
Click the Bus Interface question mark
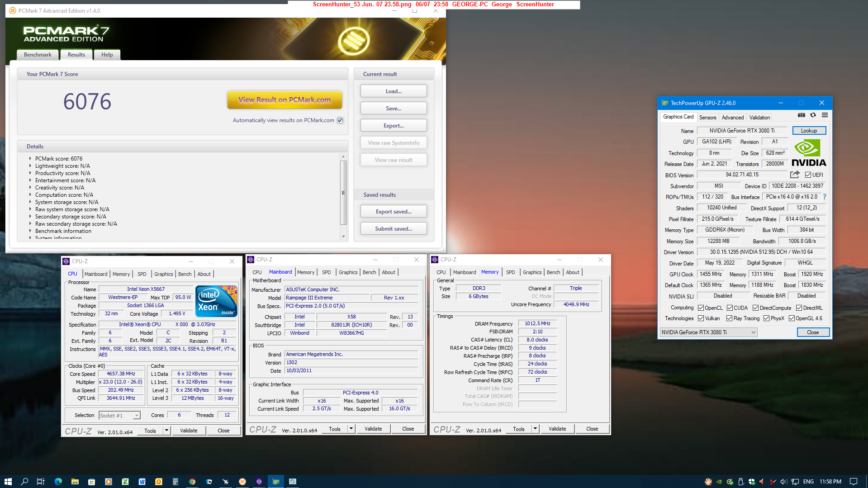(825, 197)
